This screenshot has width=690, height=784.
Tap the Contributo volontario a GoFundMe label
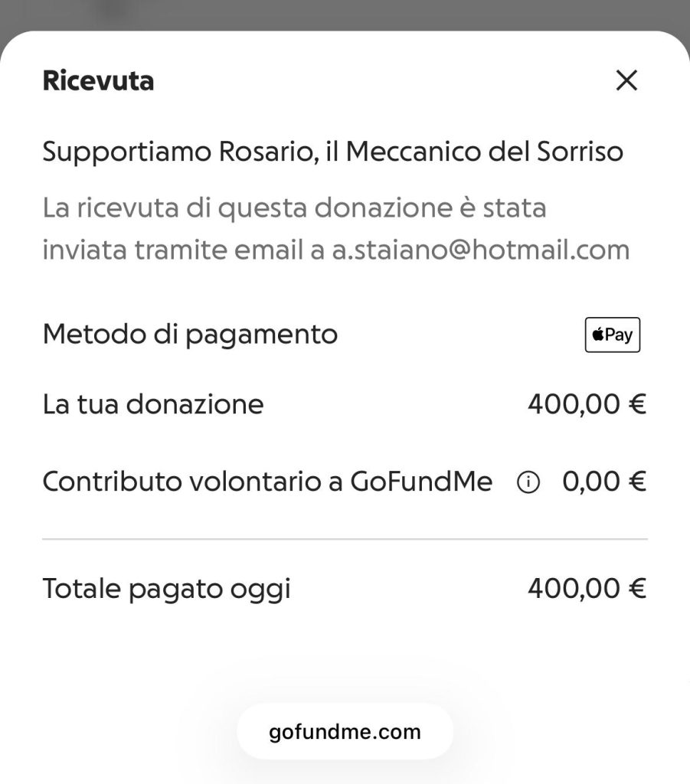click(x=267, y=482)
